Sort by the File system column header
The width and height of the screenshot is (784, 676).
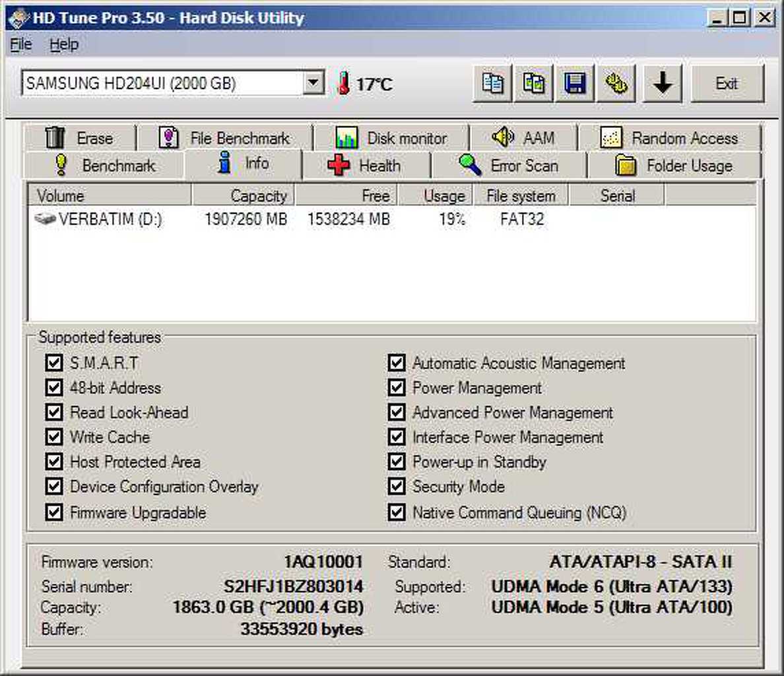(521, 195)
